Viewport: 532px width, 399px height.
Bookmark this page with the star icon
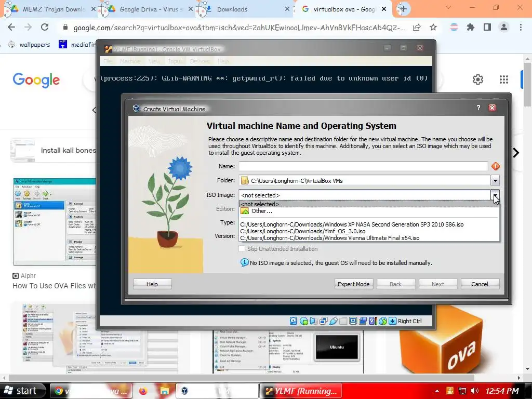433,27
